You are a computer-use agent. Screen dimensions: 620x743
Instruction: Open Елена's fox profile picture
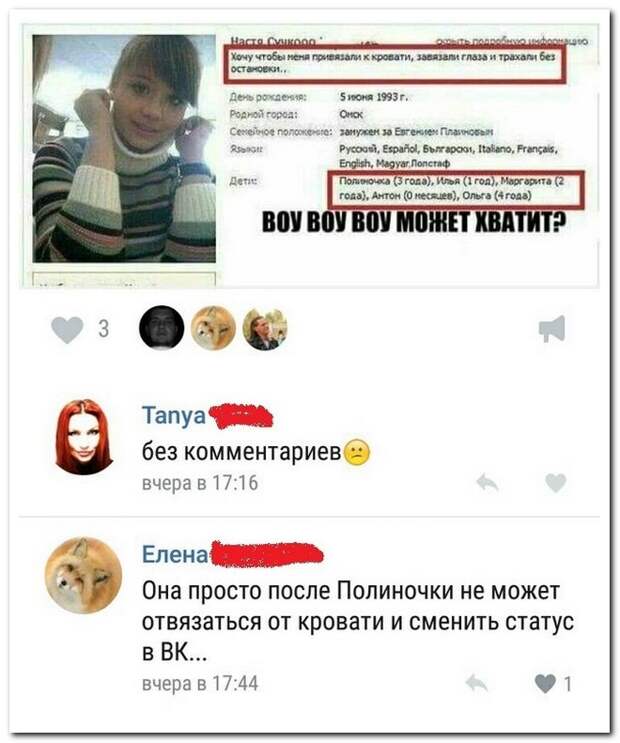point(83,575)
